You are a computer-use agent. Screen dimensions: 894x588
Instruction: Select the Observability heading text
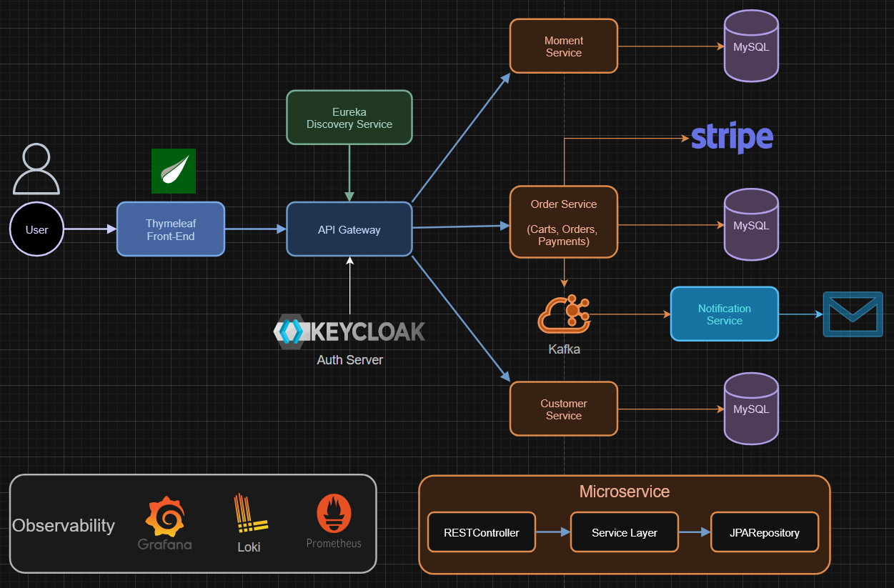tap(64, 525)
